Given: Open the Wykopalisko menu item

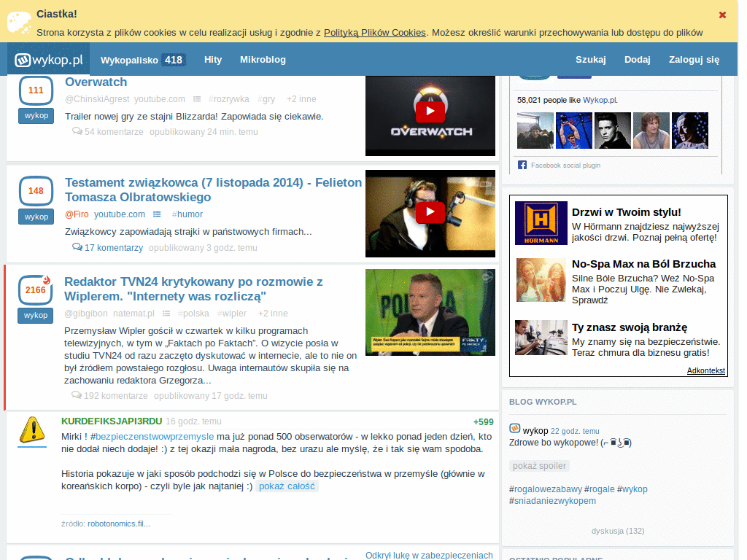Looking at the screenshot, I should click(143, 60).
